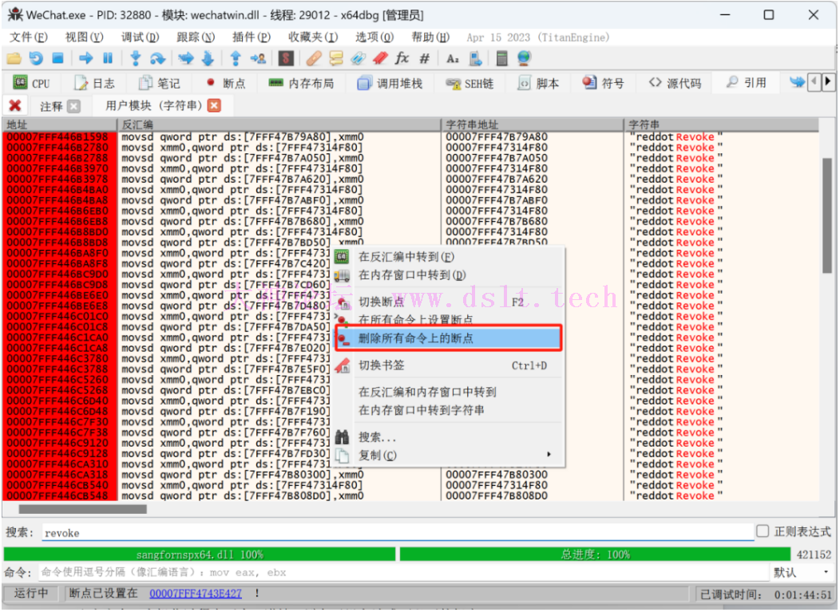The width and height of the screenshot is (840, 616).
Task: Click the Step Into toolbar icon
Action: (136, 58)
